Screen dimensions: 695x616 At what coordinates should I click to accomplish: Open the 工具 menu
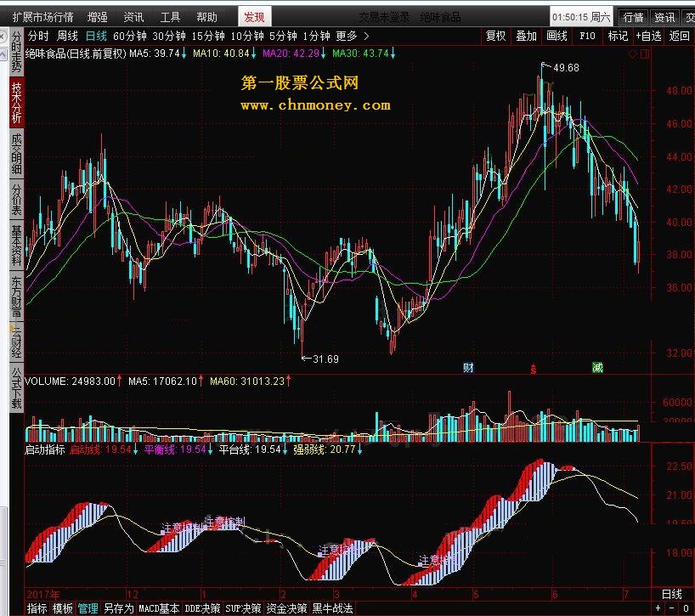point(170,17)
